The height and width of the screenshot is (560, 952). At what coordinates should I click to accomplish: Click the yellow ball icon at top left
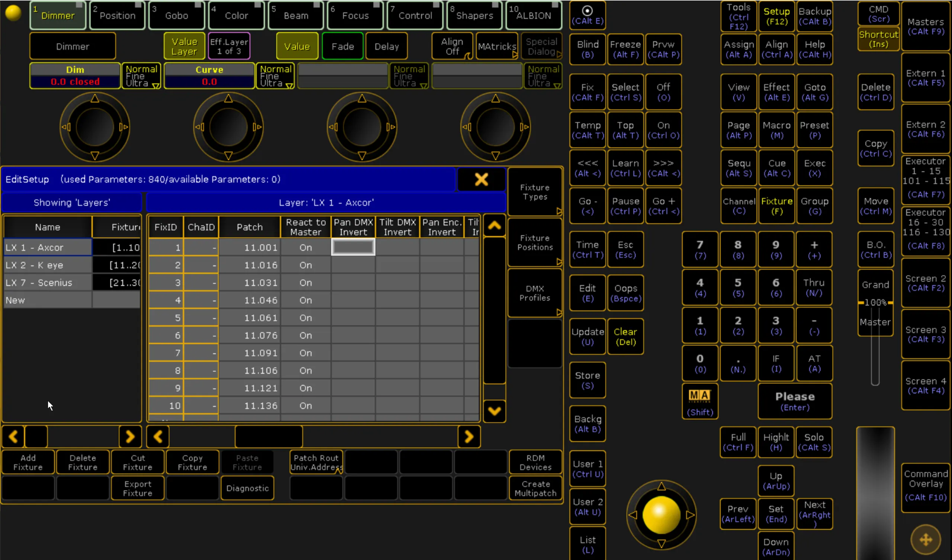point(13,13)
